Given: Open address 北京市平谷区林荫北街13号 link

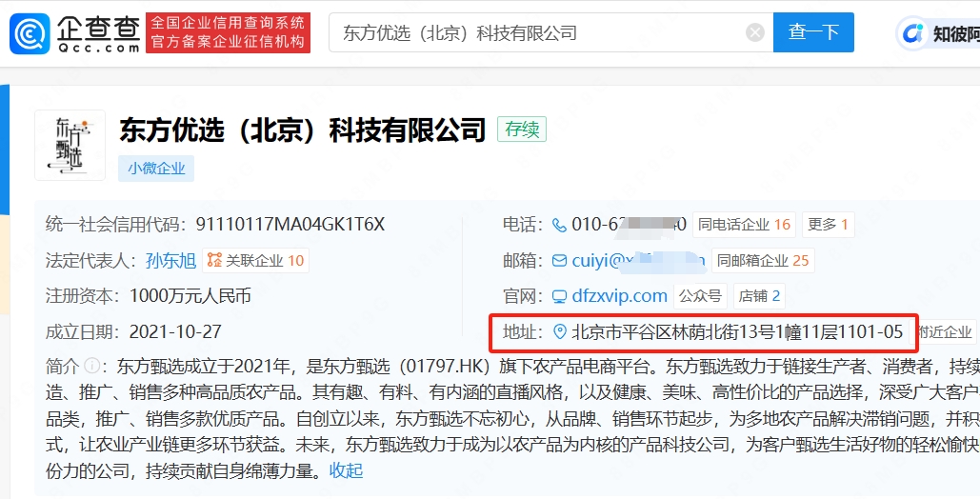Looking at the screenshot, I should pyautogui.click(x=737, y=332).
